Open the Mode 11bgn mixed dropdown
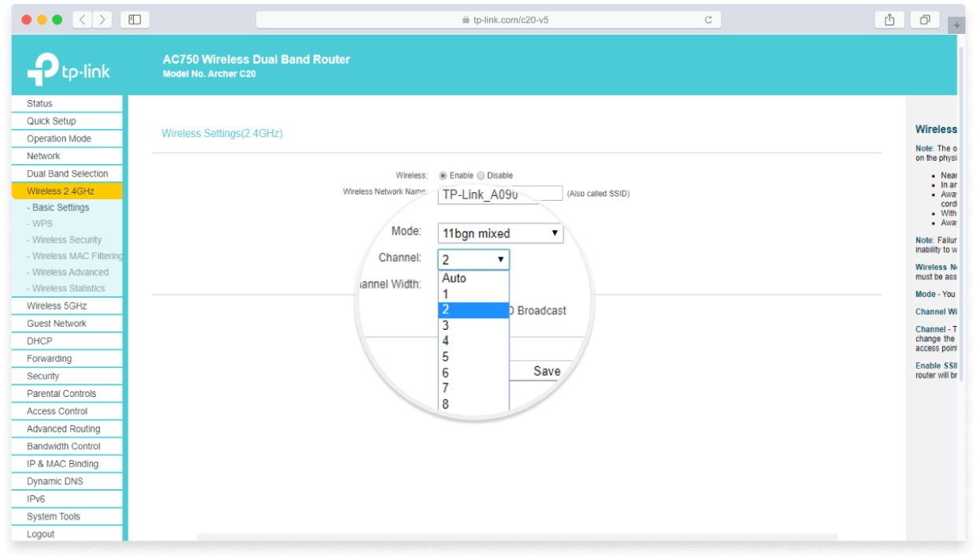977x560 pixels. (x=500, y=233)
